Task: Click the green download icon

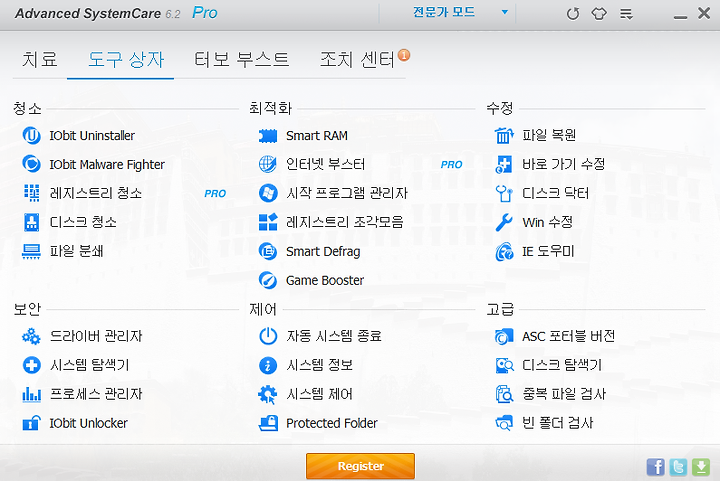Action: (x=701, y=467)
